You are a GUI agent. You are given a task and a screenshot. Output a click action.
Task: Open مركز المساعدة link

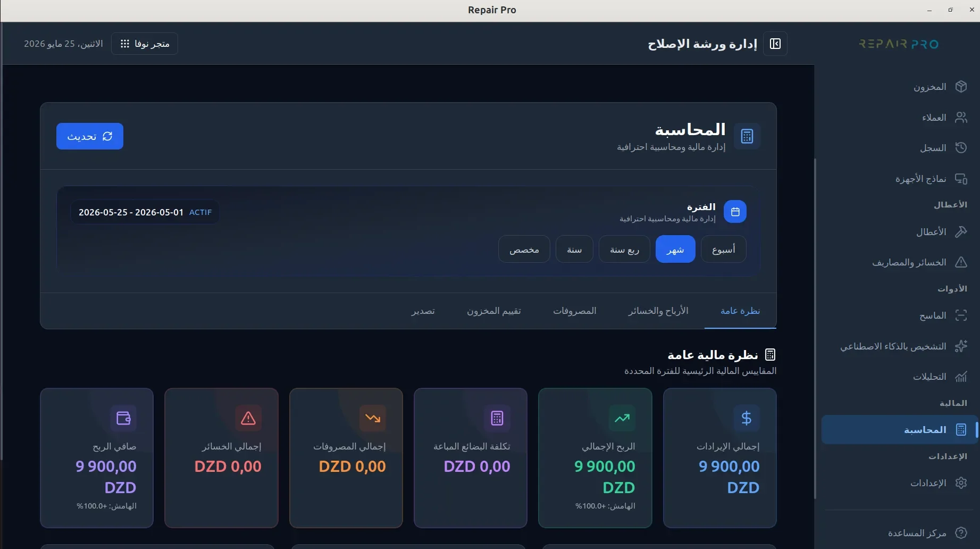click(900, 533)
